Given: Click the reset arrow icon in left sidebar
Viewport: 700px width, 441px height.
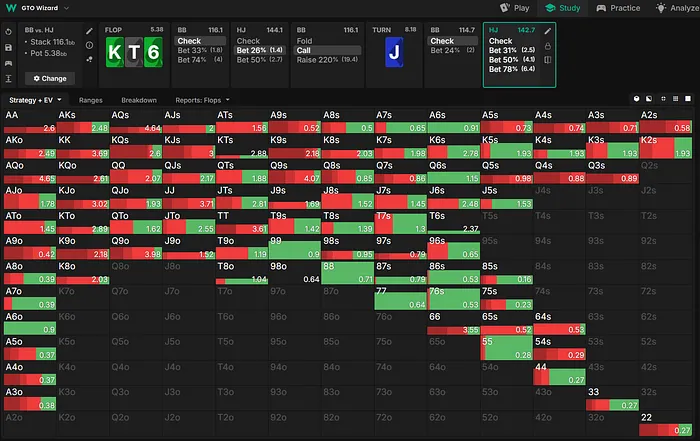Looking at the screenshot, I should (9, 31).
